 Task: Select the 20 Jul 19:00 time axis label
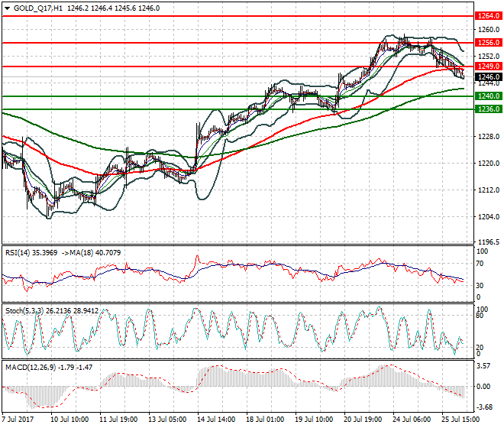(x=363, y=420)
